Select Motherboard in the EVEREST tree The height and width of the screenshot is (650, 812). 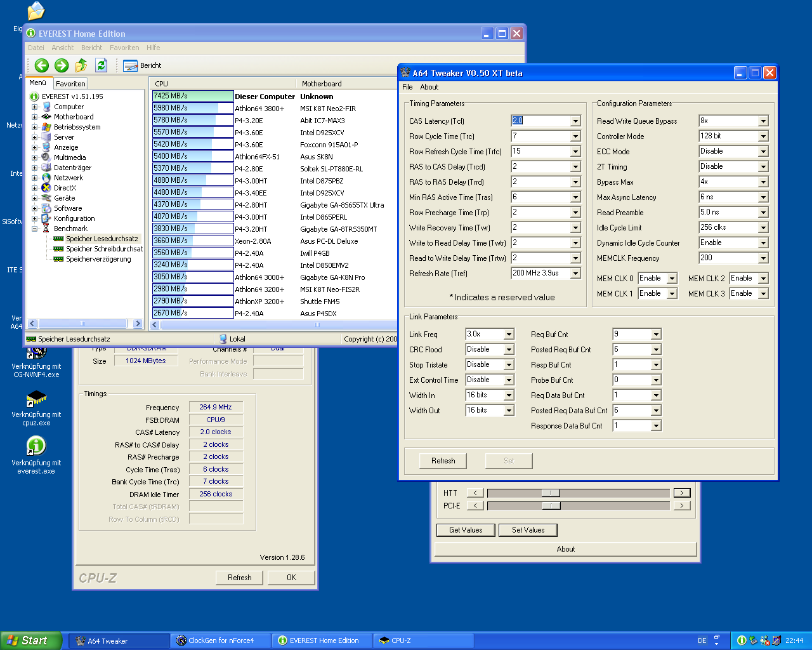click(x=74, y=117)
